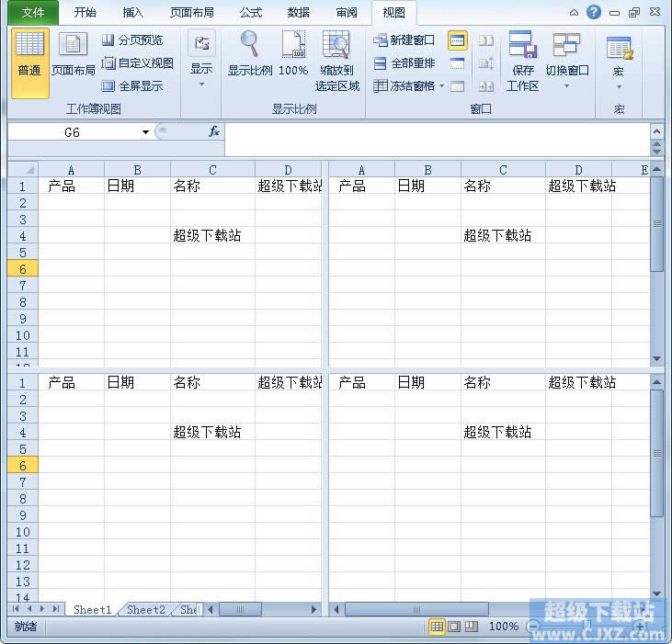Select row 13 header in lower pane
Image resolution: width=672 pixels, height=644 pixels.
(23, 581)
